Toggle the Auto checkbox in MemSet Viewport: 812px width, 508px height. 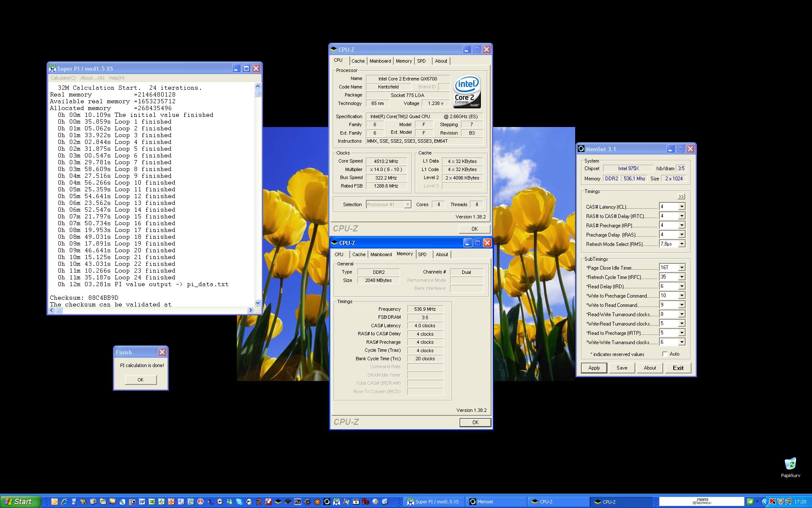(665, 354)
